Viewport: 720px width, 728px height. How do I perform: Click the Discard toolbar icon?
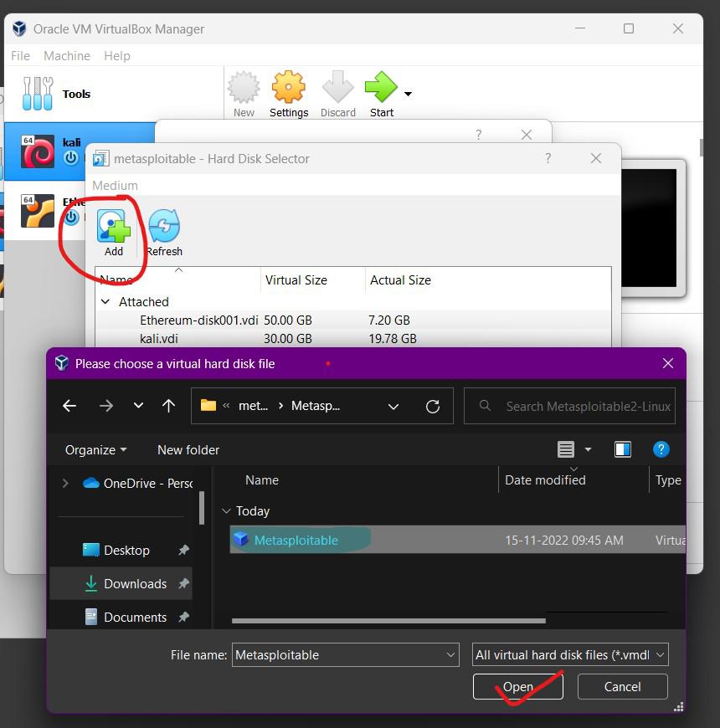[x=337, y=87]
